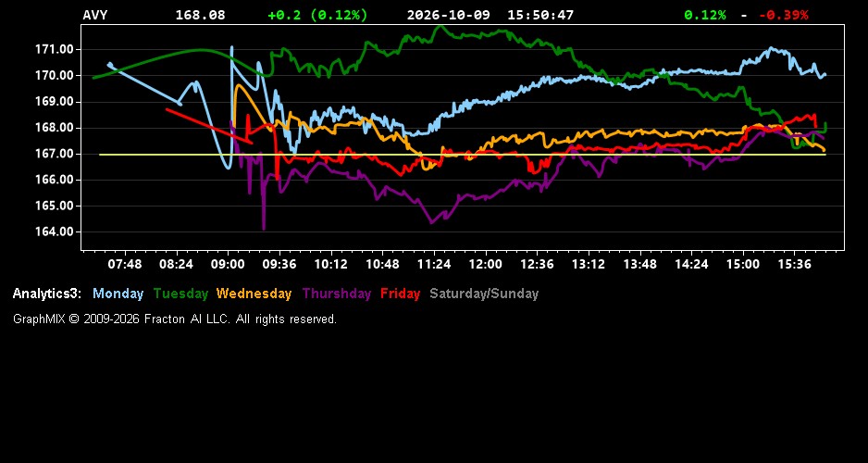Click the 2026-10-09 date label
868x463 pixels.
449,15
